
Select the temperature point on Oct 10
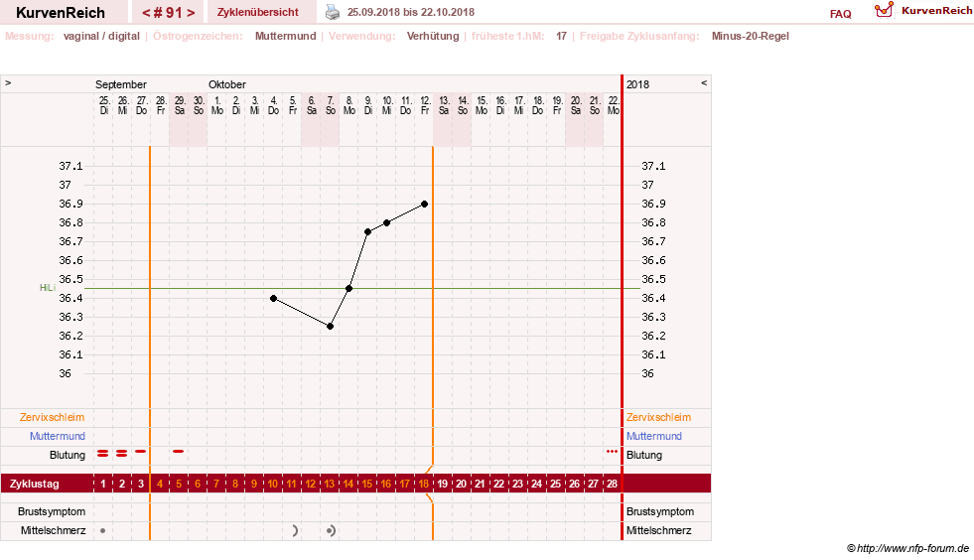[387, 222]
